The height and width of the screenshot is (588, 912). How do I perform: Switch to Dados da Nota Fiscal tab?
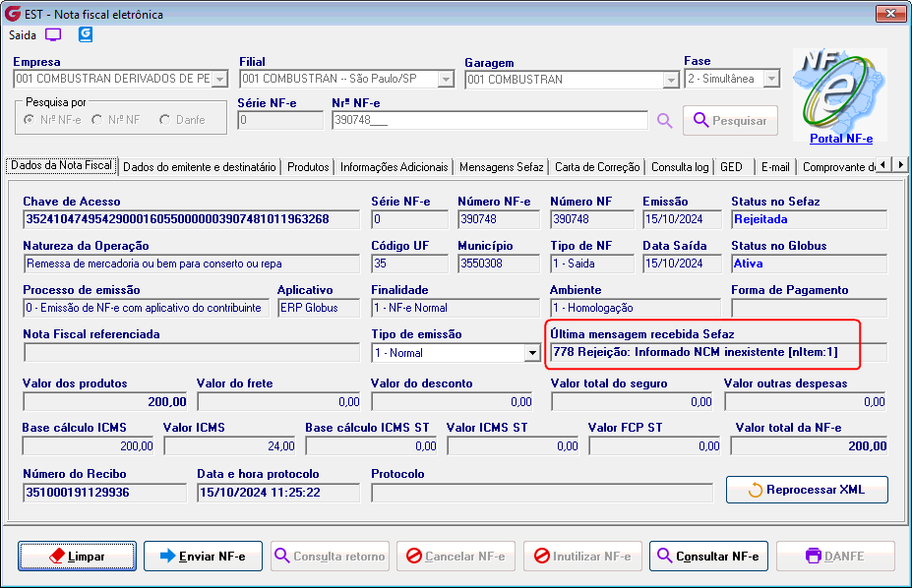pos(61,165)
